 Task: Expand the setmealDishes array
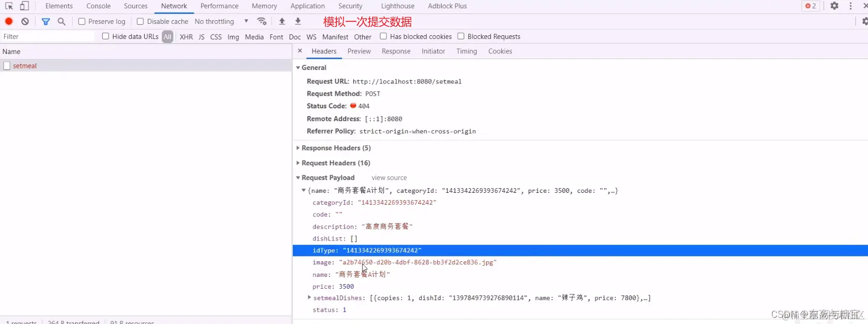click(309, 298)
